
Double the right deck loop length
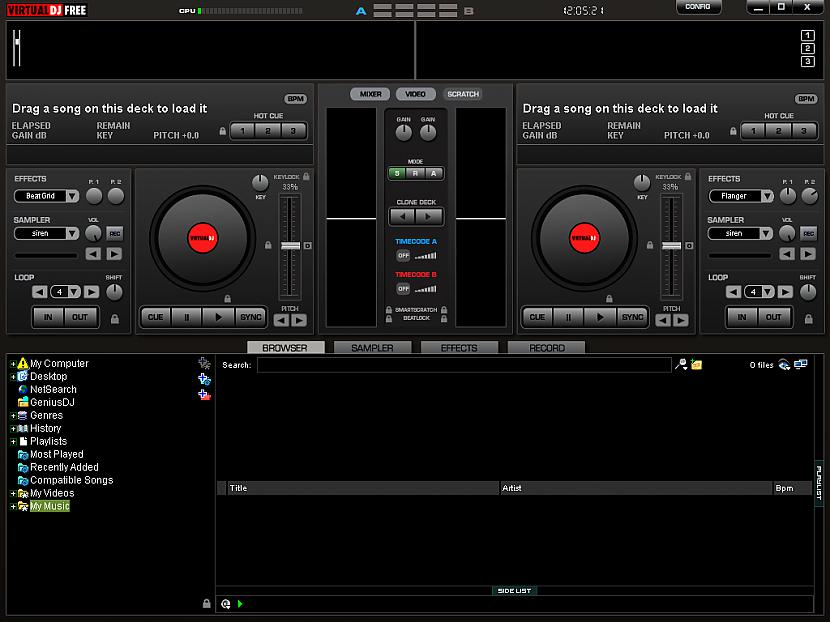coord(785,292)
